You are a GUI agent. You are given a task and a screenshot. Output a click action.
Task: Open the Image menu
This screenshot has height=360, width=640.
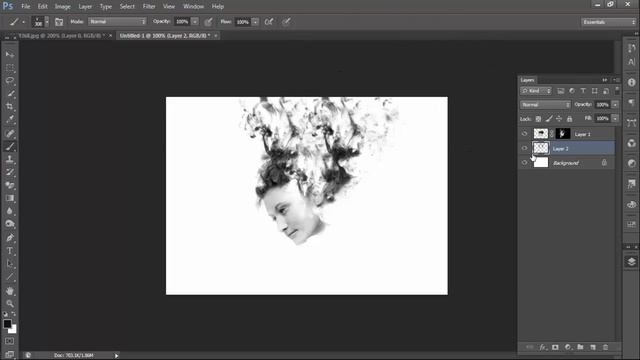[62, 7]
